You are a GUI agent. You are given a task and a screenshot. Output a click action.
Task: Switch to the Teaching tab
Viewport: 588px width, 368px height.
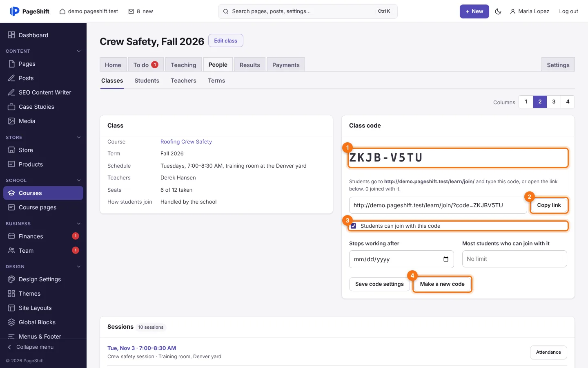tap(183, 65)
